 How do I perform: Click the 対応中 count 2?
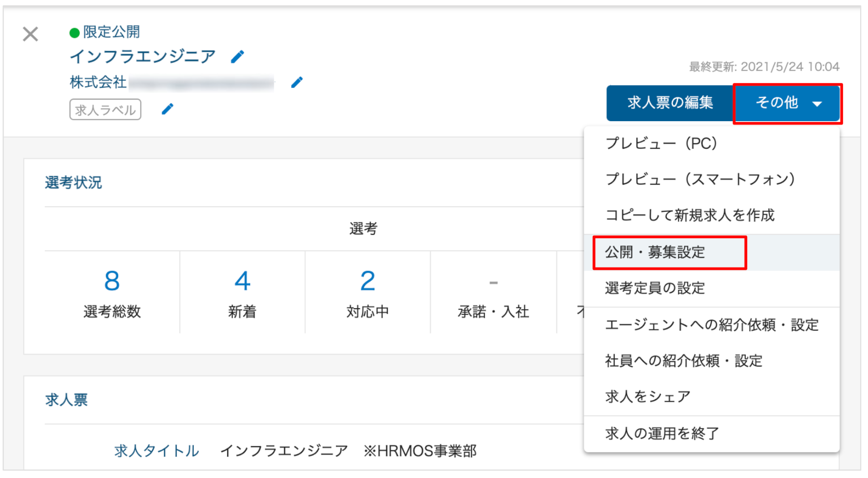[368, 281]
